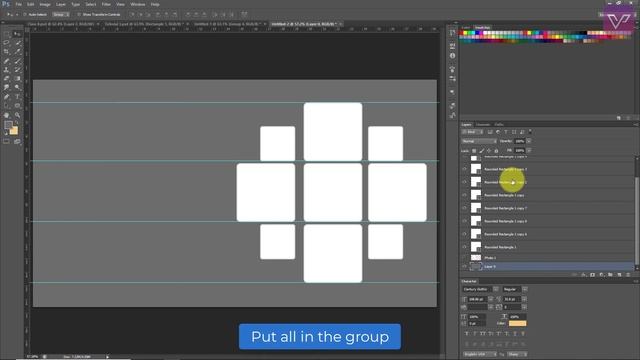Image resolution: width=640 pixels, height=360 pixels.
Task: Hide Rounded Rectangle 1 copy 7 layer
Action: point(464,208)
